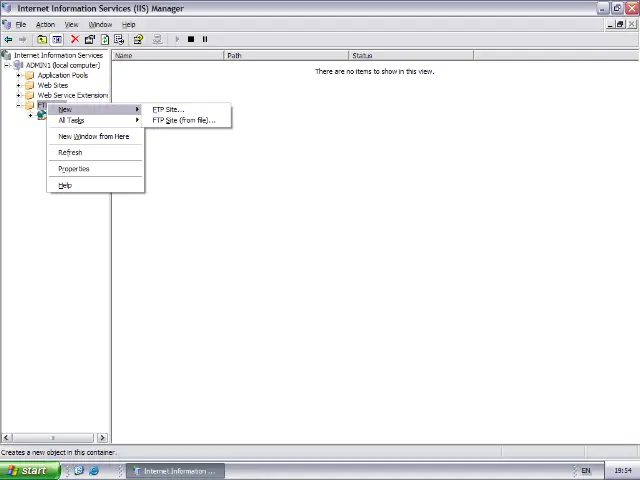Click the FTP Sites folder icon

click(29, 105)
